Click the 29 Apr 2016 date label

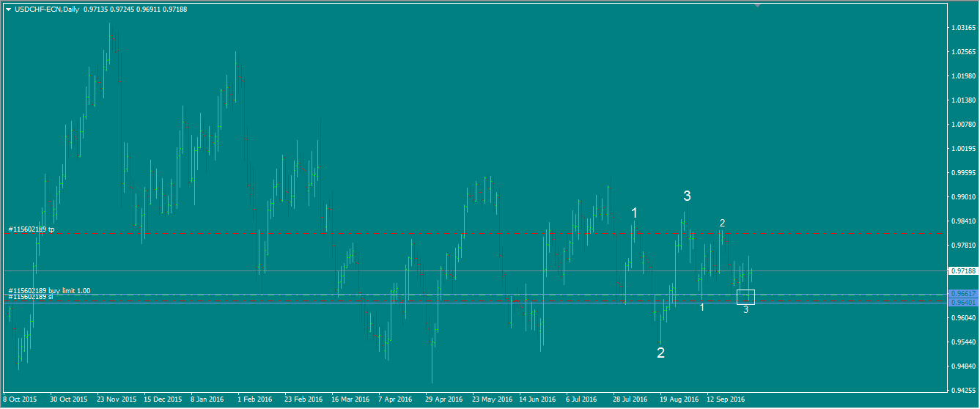[444, 400]
